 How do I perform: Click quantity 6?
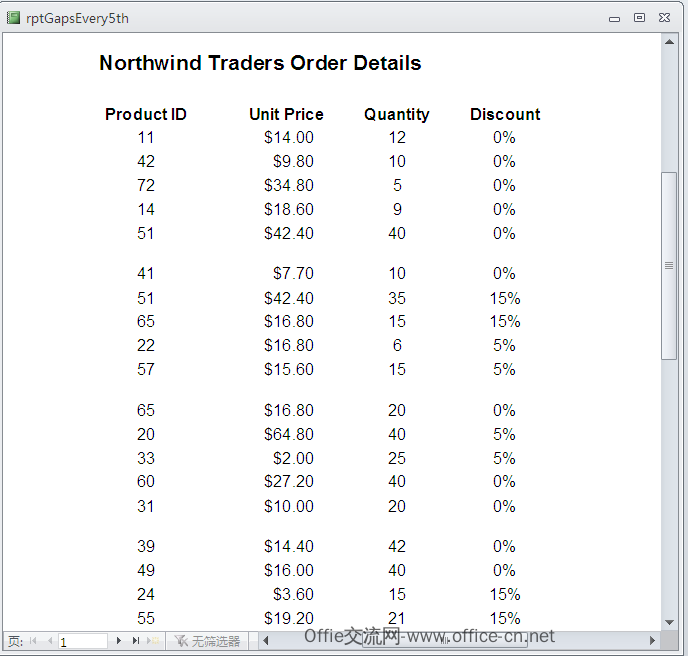(x=397, y=345)
